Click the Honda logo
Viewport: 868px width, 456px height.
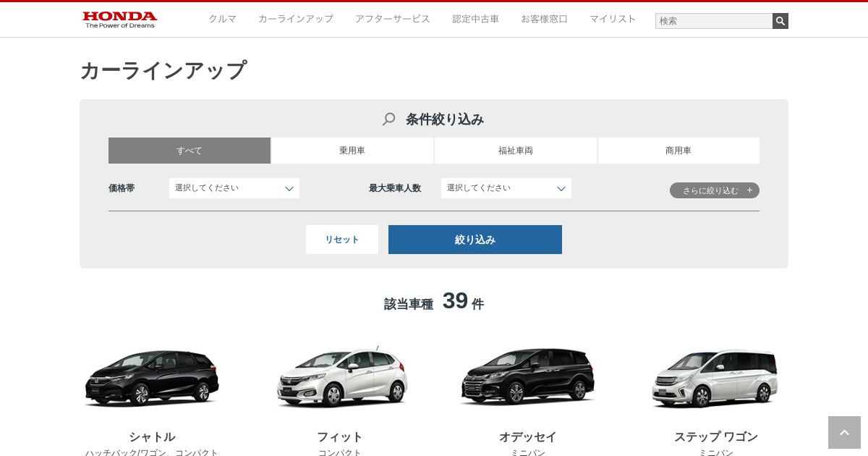(119, 20)
